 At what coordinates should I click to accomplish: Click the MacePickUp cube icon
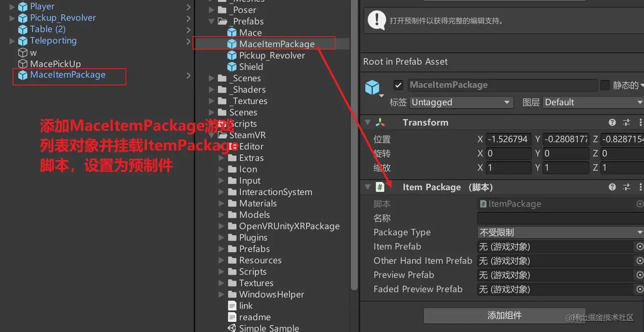(x=23, y=64)
